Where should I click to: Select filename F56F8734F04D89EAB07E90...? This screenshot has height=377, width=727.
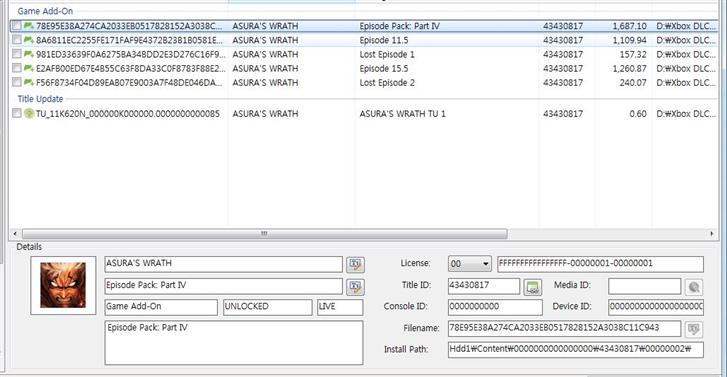click(129, 83)
